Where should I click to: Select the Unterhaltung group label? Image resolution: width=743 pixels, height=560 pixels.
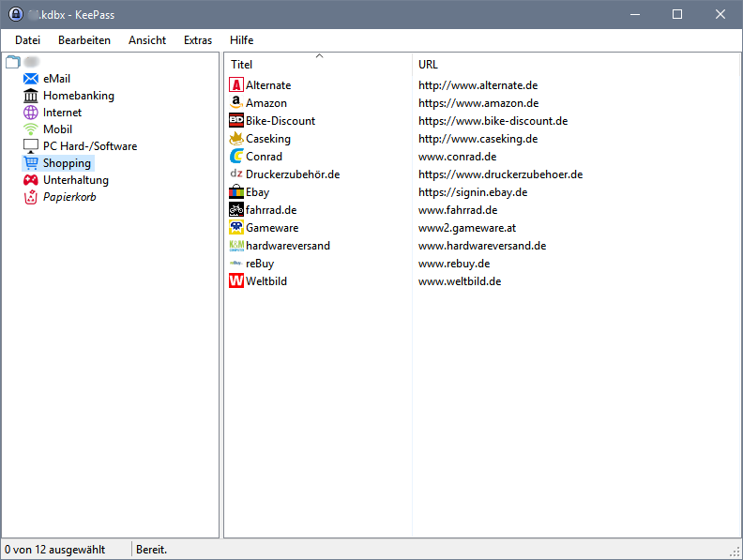click(76, 180)
